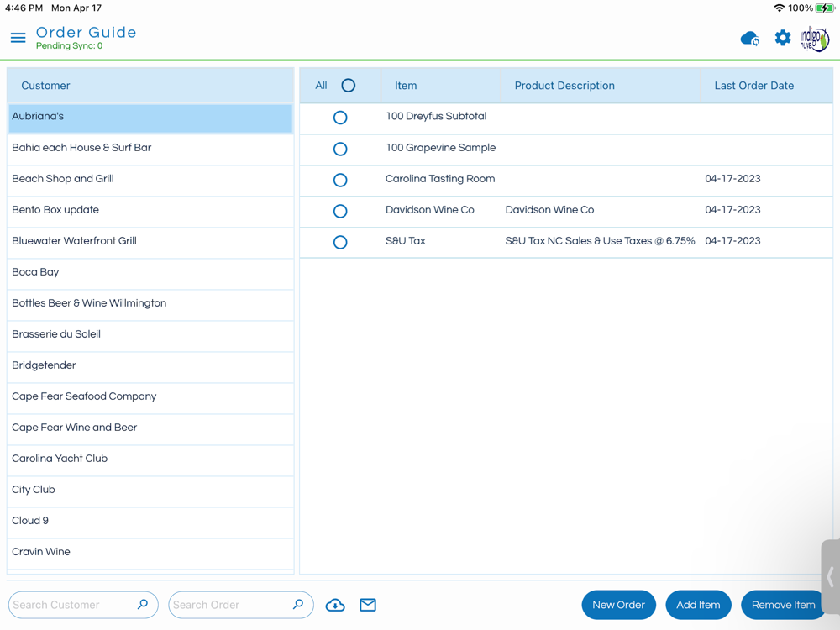The image size is (840, 630).
Task: Open settings gear icon
Action: [783, 38]
